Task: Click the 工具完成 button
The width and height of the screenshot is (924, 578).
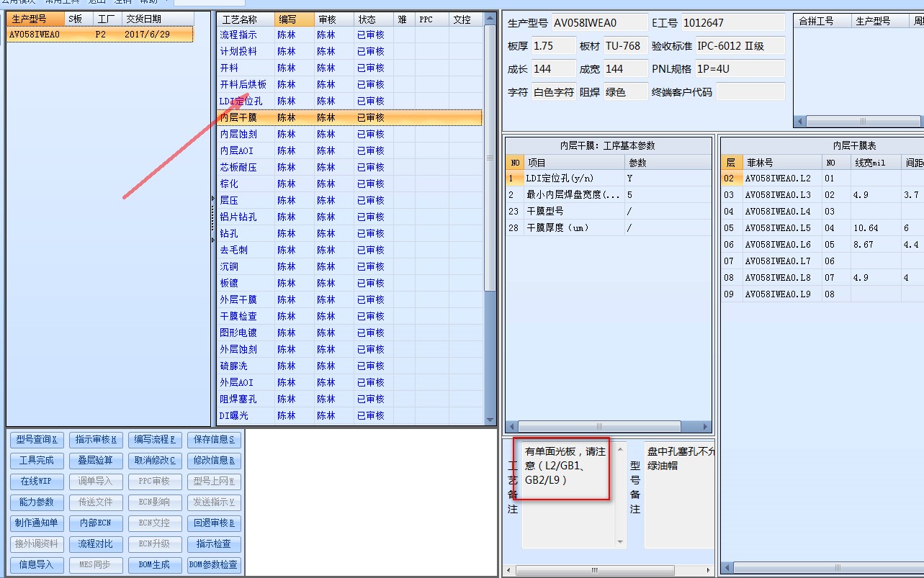Action: (x=37, y=461)
